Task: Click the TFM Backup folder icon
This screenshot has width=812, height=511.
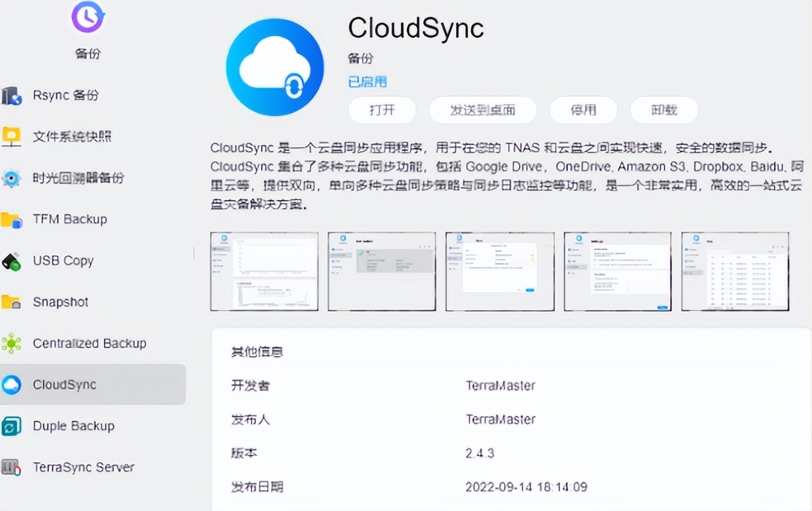Action: tap(12, 219)
